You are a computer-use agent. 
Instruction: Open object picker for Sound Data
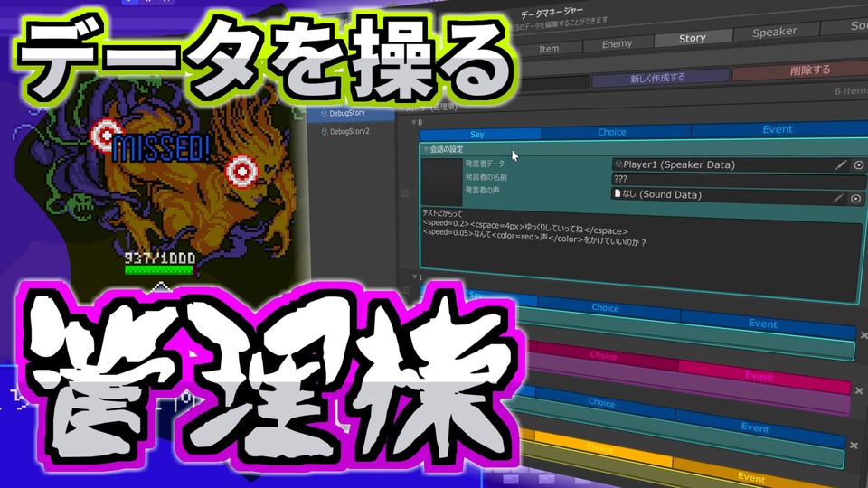pyautogui.click(x=856, y=199)
